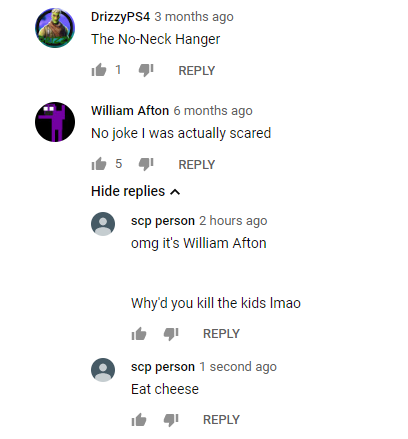Thumbs down the "Why'd you kill the kids" reply
This screenshot has width=408, height=439.
pyautogui.click(x=171, y=334)
